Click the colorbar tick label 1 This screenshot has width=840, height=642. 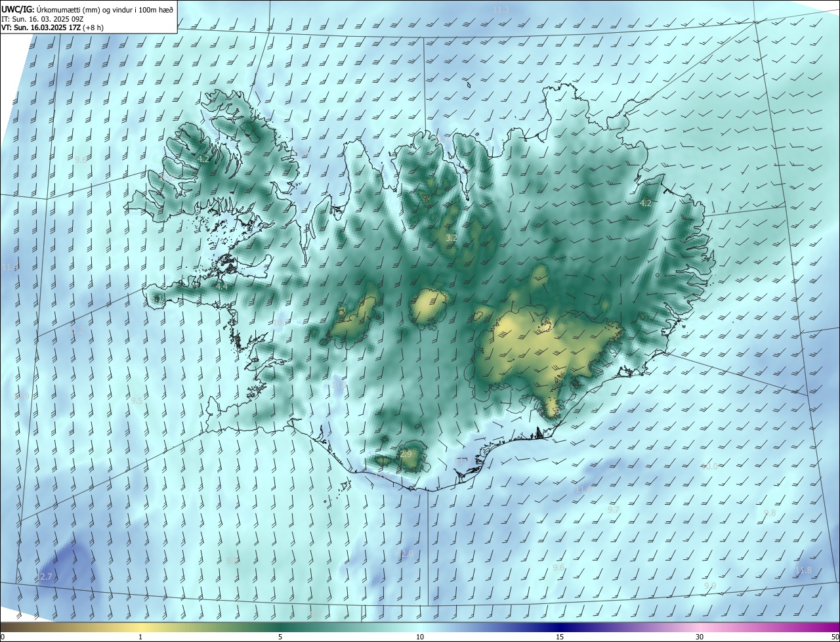pyautogui.click(x=141, y=637)
